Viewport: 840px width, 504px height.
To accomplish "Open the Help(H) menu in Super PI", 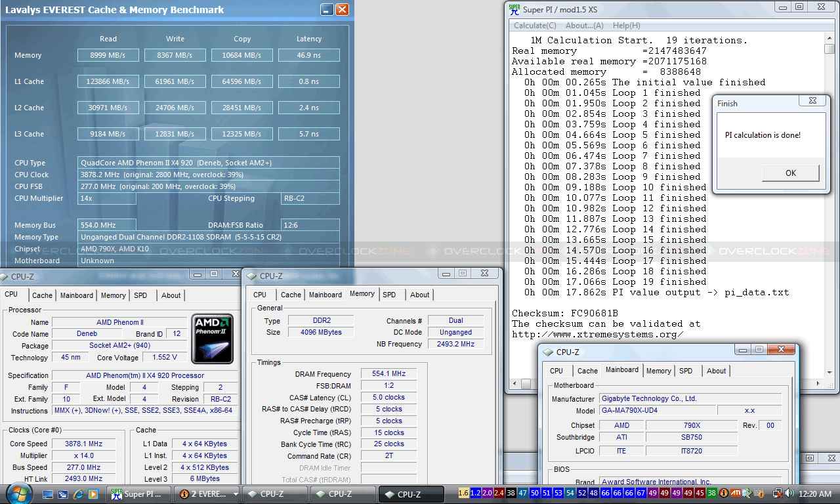I will point(626,26).
